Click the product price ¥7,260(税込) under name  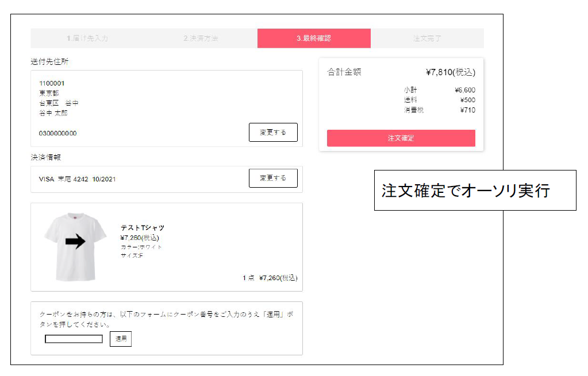click(x=140, y=238)
